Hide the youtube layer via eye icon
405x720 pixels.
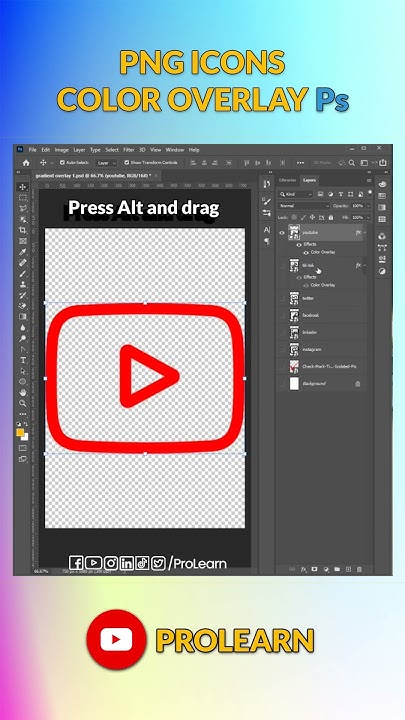pyautogui.click(x=282, y=233)
